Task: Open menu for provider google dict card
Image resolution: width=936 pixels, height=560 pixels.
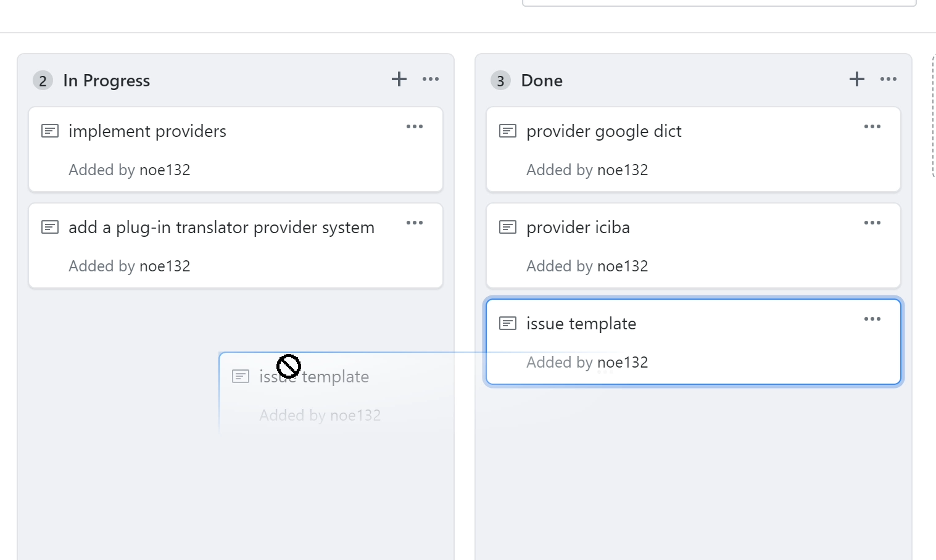Action: [x=872, y=126]
